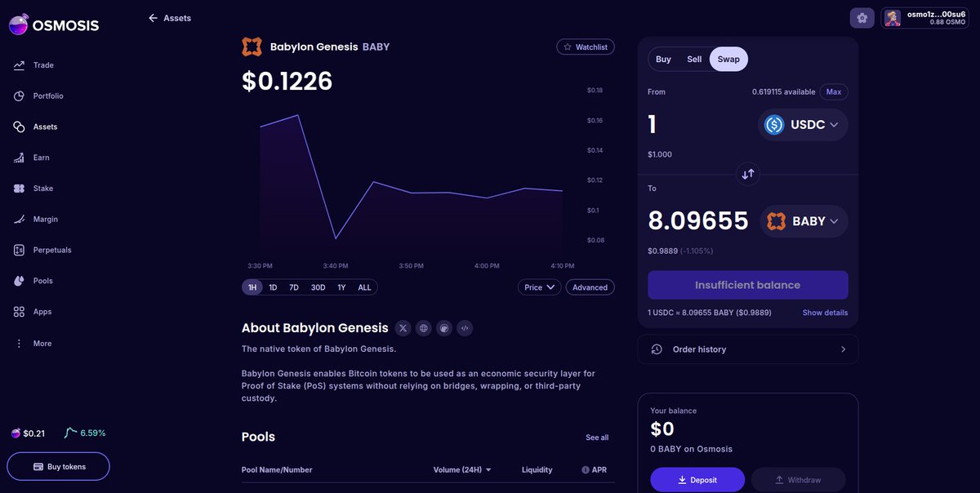This screenshot has height=493, width=980.
Task: Open the Trade page icon
Action: 19,65
